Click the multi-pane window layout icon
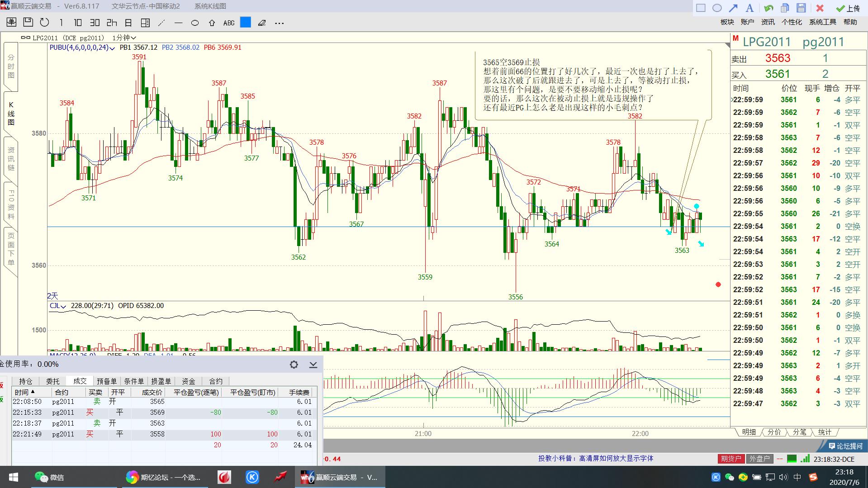 pyautogui.click(x=145, y=23)
